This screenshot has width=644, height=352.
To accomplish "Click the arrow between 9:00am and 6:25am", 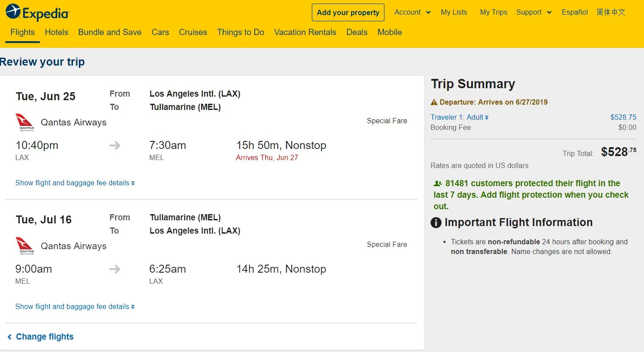I will pyautogui.click(x=115, y=269).
